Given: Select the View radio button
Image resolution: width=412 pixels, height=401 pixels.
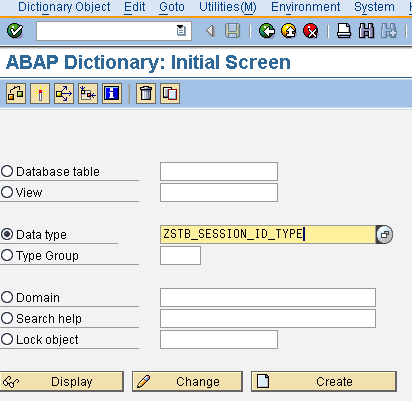Looking at the screenshot, I should [7, 192].
